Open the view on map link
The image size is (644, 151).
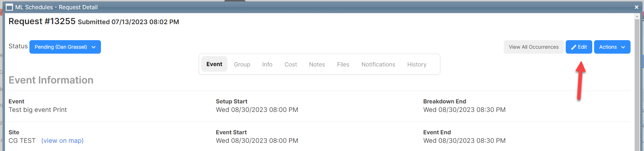[62, 141]
